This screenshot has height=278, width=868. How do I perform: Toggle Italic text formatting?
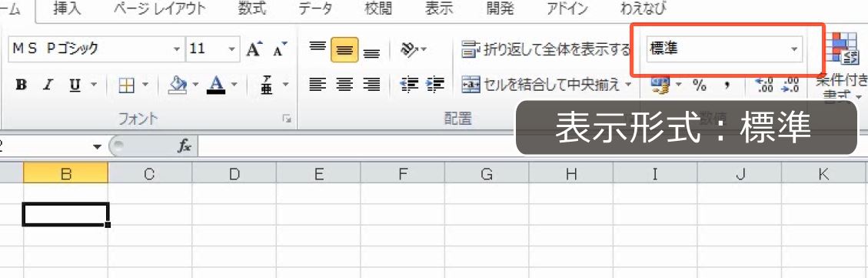(48, 85)
